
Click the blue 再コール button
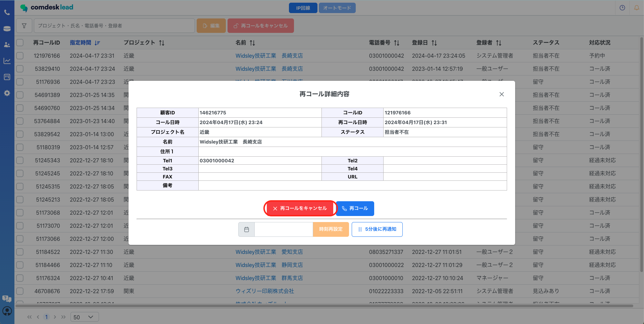(x=355, y=208)
